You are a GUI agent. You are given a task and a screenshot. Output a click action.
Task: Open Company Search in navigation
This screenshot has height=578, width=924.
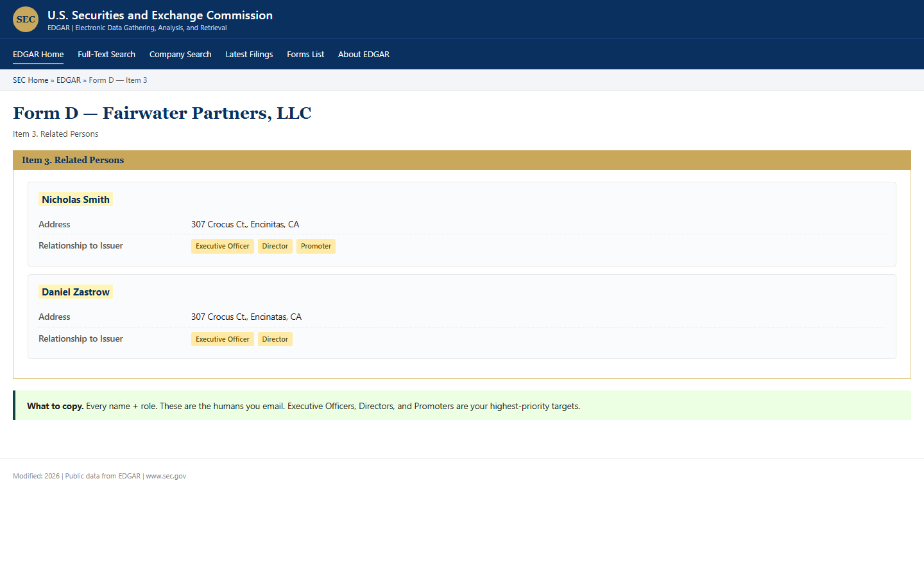pyautogui.click(x=180, y=55)
